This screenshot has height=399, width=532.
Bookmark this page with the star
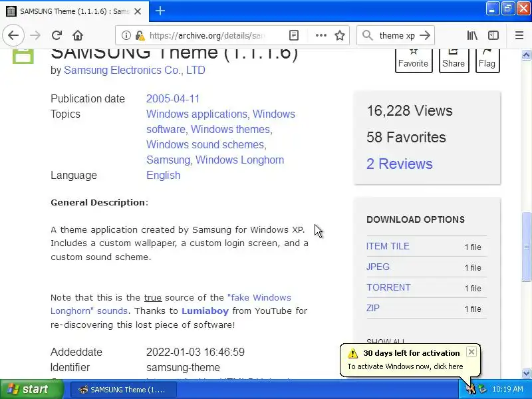click(340, 35)
